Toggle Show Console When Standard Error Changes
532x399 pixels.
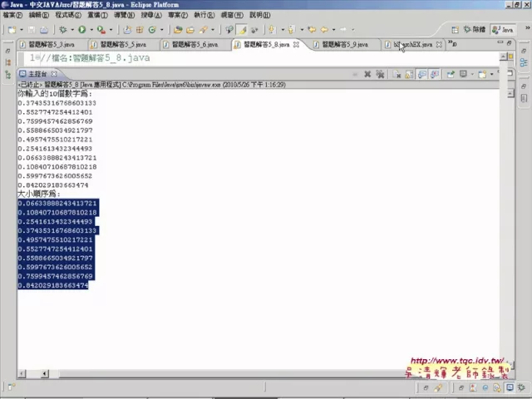pyautogui.click(x=435, y=74)
